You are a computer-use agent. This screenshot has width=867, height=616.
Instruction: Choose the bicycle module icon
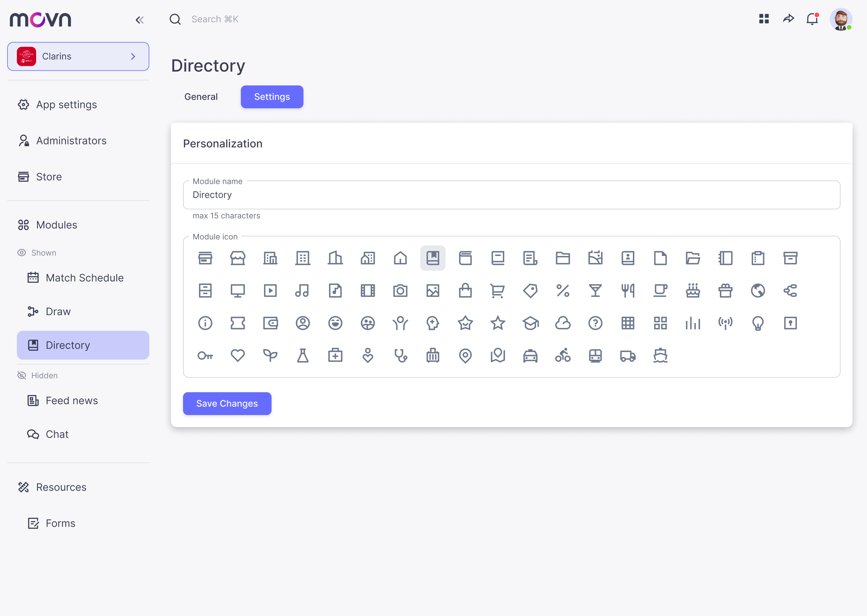pyautogui.click(x=563, y=356)
